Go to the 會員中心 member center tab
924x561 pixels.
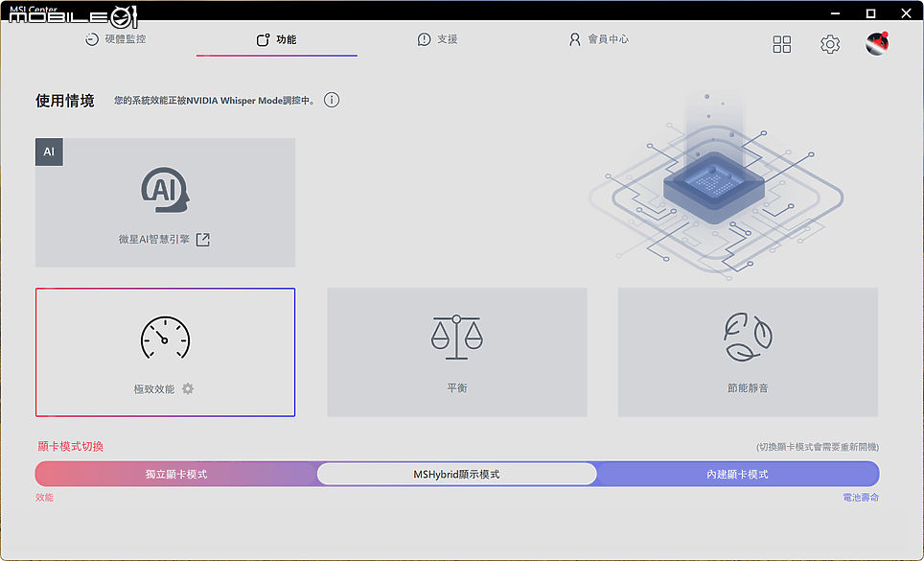(599, 39)
